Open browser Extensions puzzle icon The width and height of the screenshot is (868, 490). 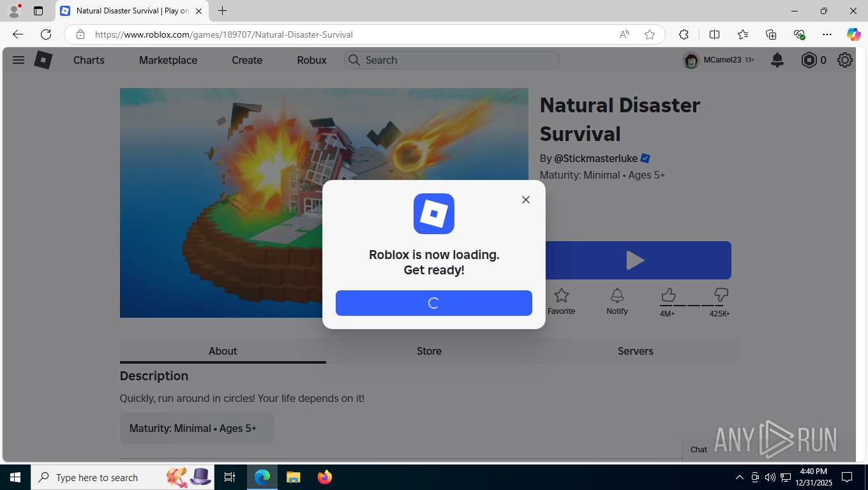tap(684, 34)
